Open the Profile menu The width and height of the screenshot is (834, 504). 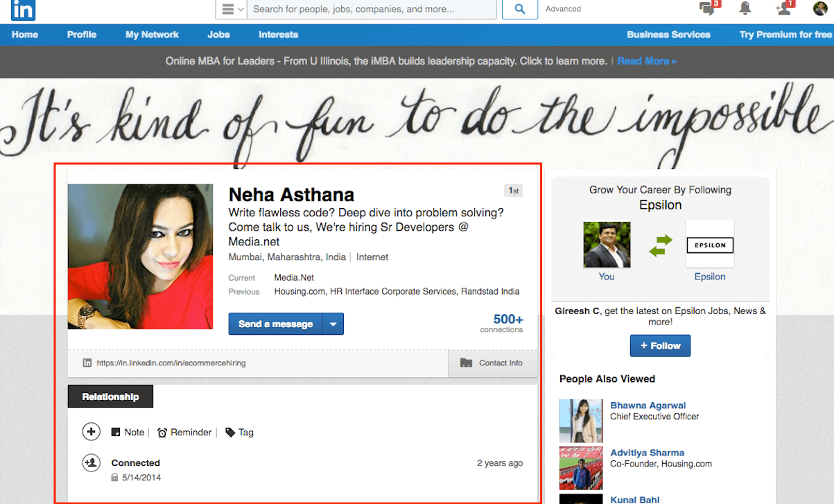tap(82, 35)
